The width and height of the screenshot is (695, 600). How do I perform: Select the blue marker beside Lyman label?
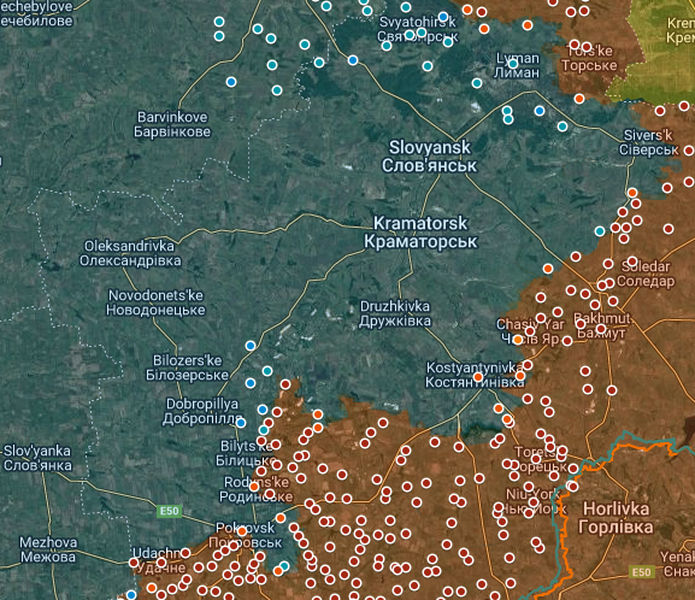(x=513, y=63)
